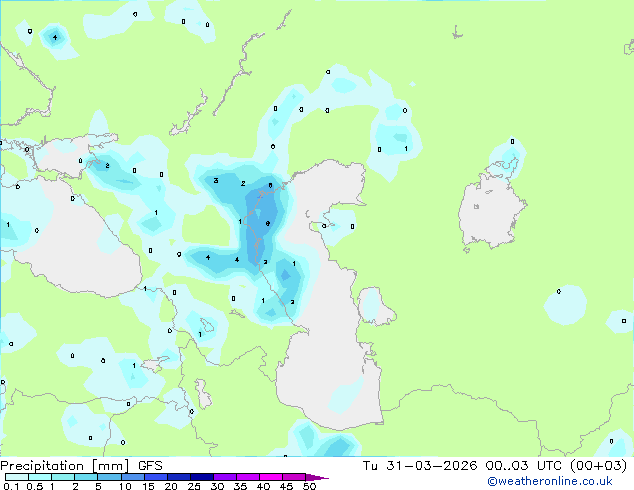
Task: Click the 'GFS' model label
Action: click(x=150, y=466)
